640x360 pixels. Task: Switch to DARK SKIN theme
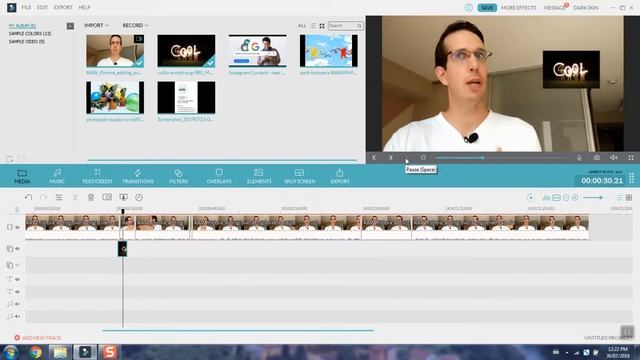(x=586, y=8)
